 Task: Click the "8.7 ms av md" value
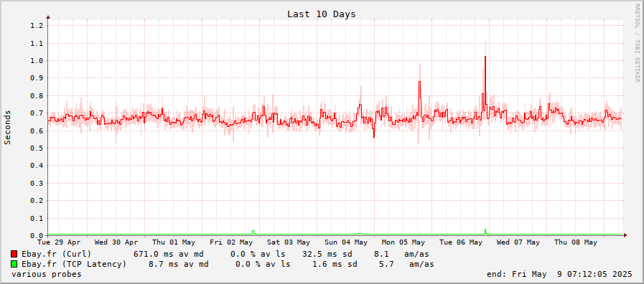tap(178, 264)
